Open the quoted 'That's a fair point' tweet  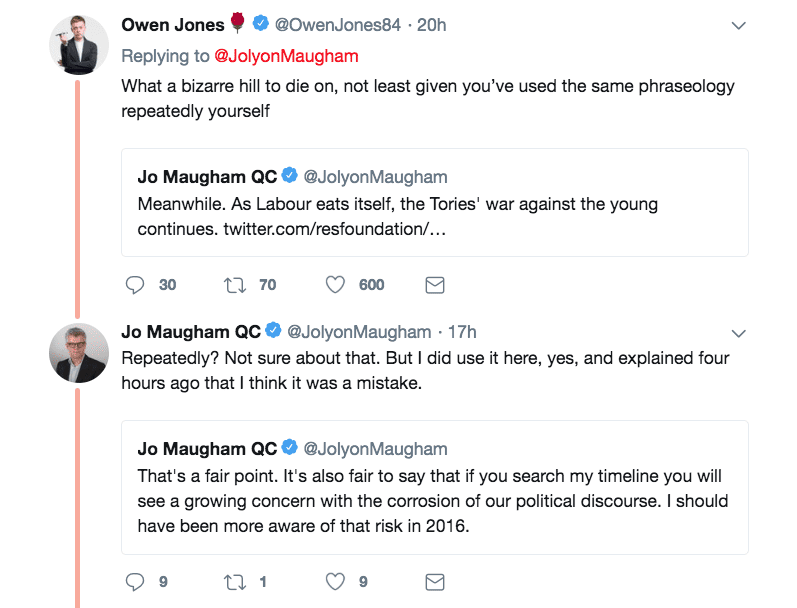[435, 487]
